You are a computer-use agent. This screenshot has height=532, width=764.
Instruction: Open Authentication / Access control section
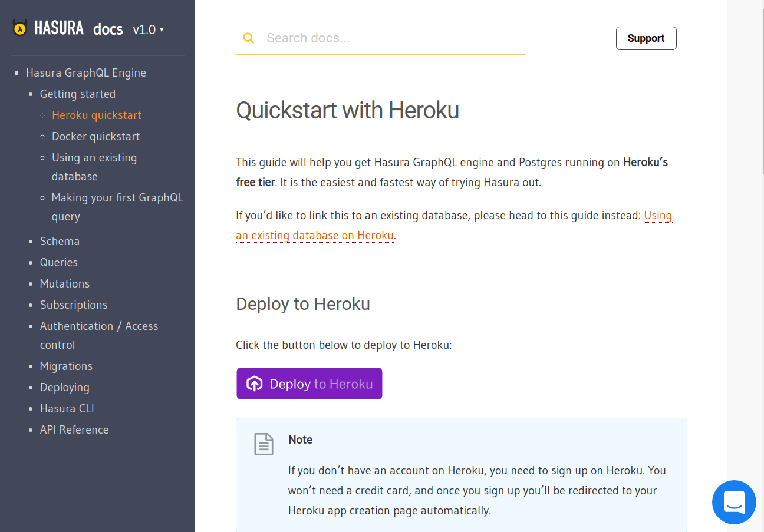coord(99,336)
